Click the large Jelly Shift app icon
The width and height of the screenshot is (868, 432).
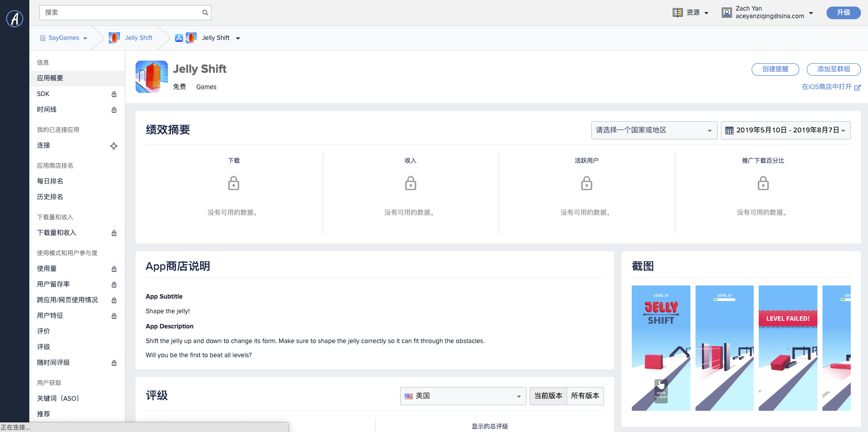tap(152, 77)
